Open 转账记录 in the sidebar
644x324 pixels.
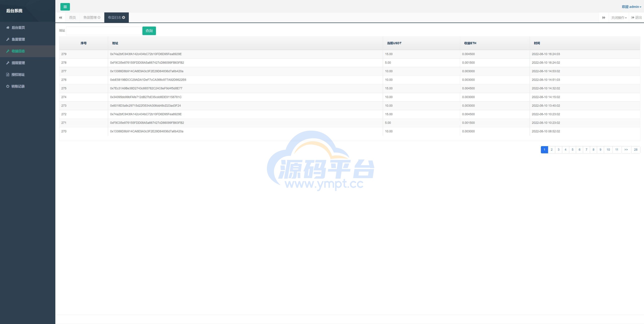pos(18,86)
